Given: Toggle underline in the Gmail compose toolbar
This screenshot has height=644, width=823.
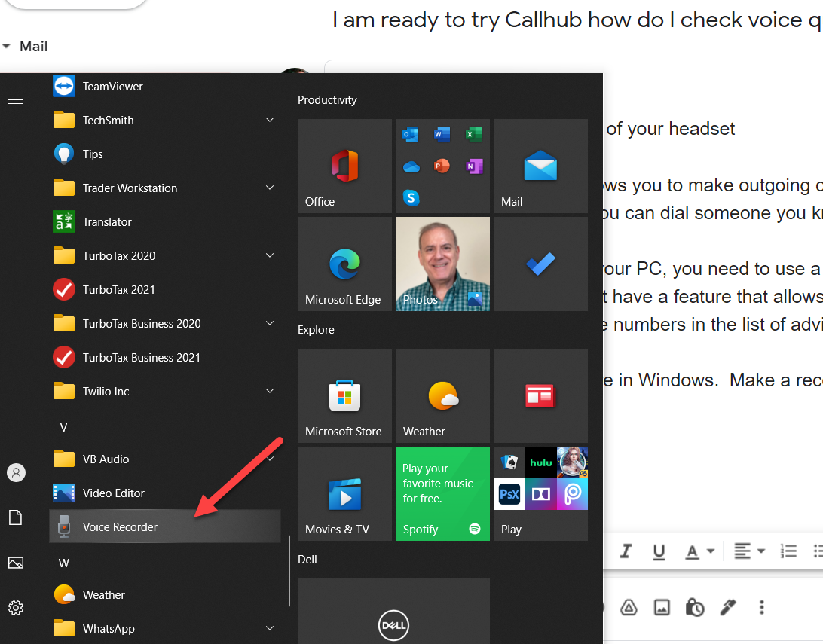Looking at the screenshot, I should 659,551.
